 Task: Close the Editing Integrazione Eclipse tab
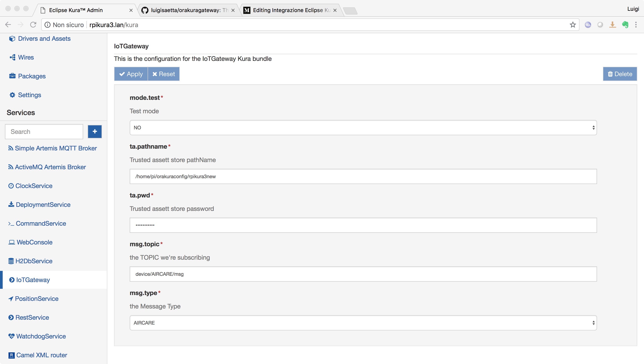click(335, 10)
